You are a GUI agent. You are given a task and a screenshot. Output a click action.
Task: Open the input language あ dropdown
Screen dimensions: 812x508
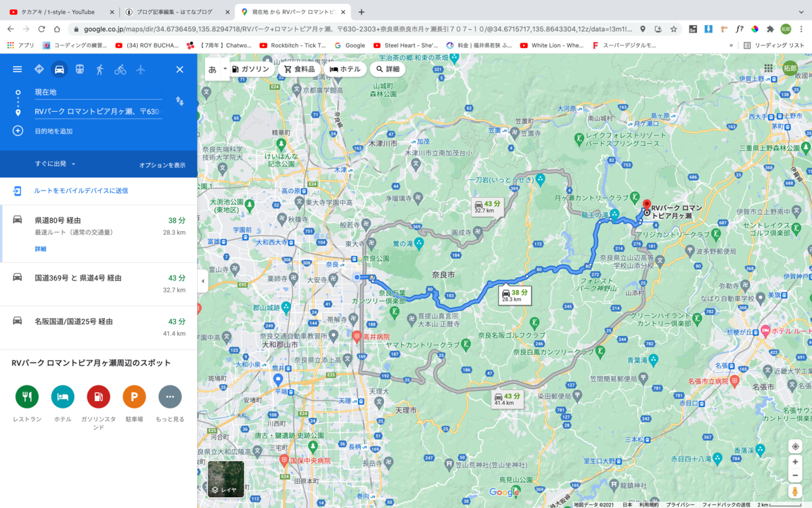(x=217, y=69)
